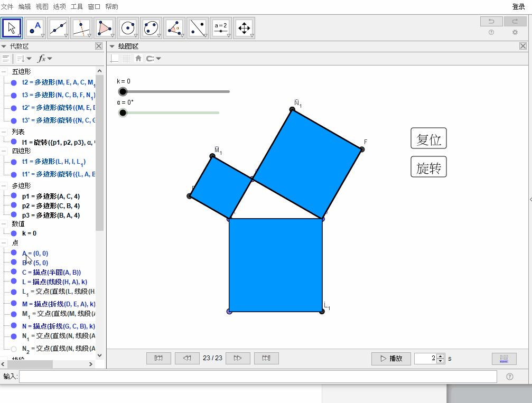This screenshot has width=532, height=403.
Task: Open the fx algebra style dropdown
Action: pos(44,59)
